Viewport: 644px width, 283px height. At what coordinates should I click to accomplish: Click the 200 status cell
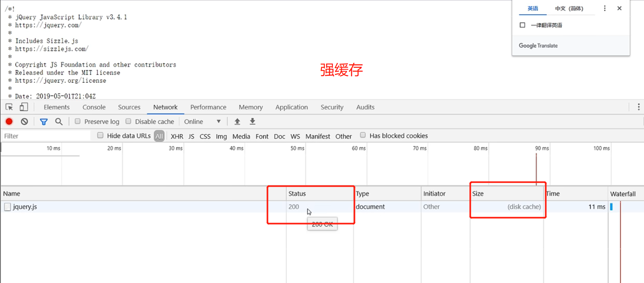point(294,207)
